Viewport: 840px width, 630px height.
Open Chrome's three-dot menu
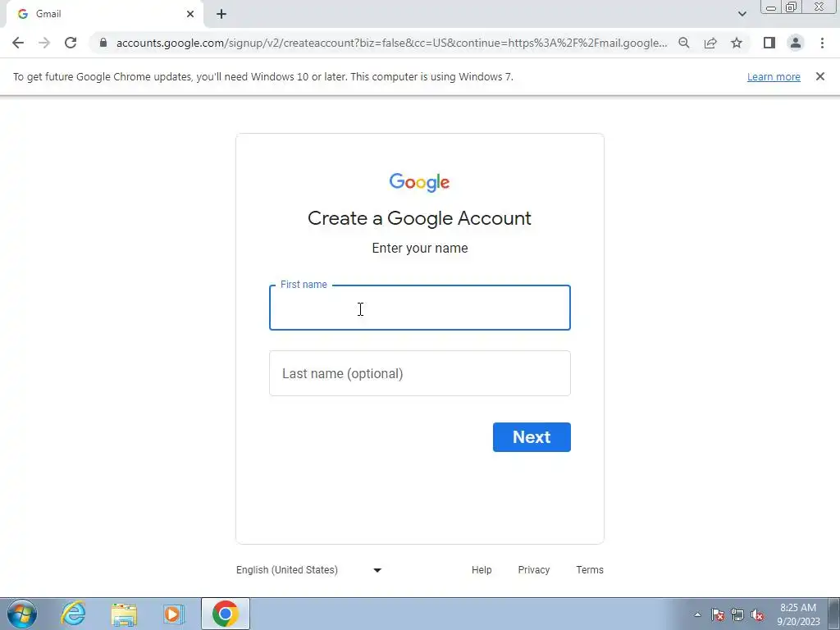tap(822, 43)
